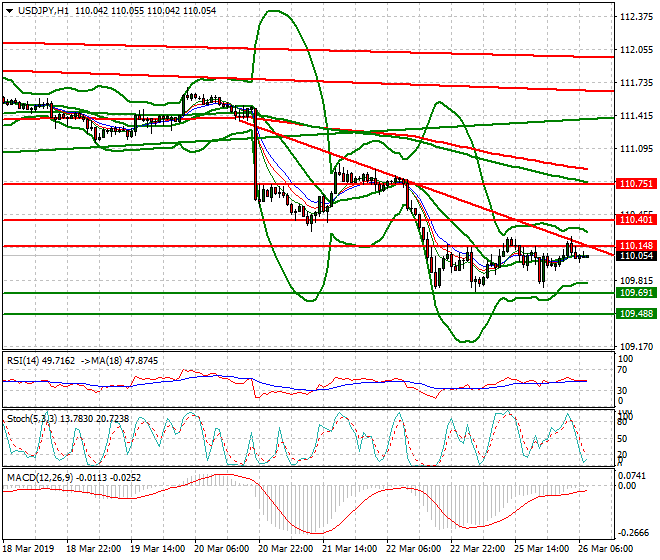Click the 111.415 price scale value
This screenshot has height=560, width=660.
pos(636,116)
